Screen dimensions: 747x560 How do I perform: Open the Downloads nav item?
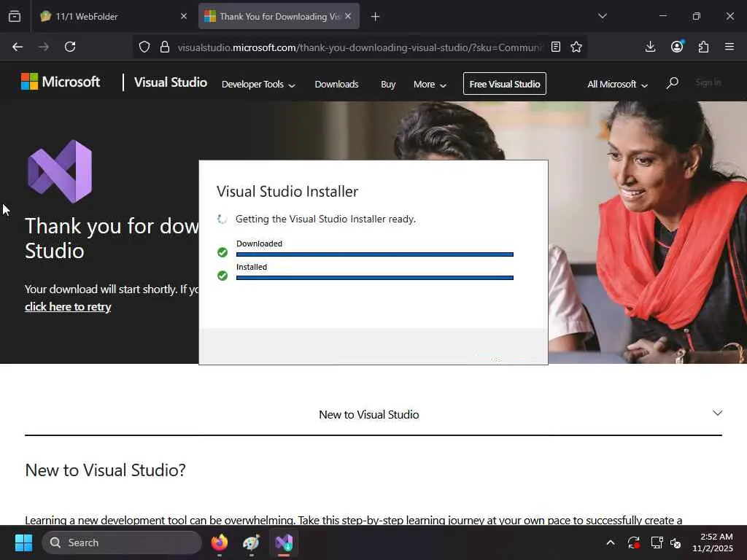336,85
